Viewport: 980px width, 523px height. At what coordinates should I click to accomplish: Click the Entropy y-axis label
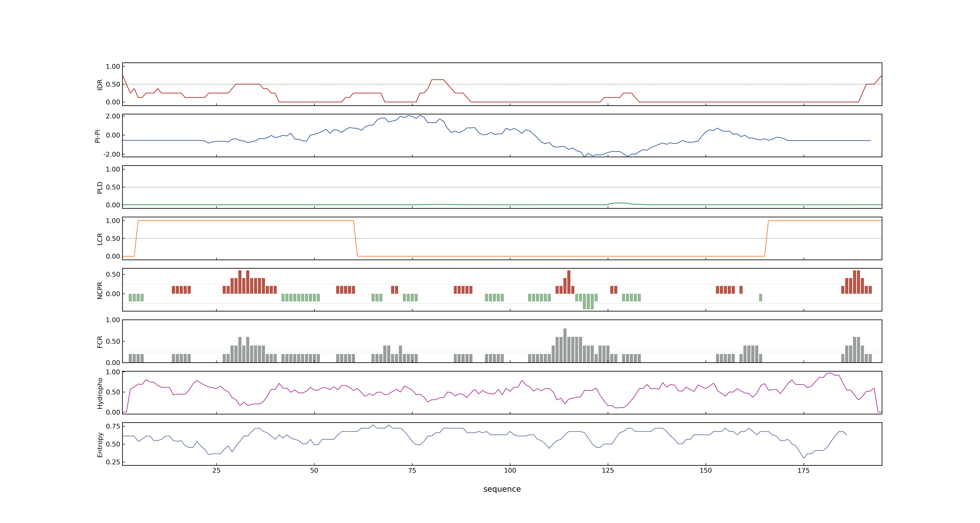(x=100, y=444)
